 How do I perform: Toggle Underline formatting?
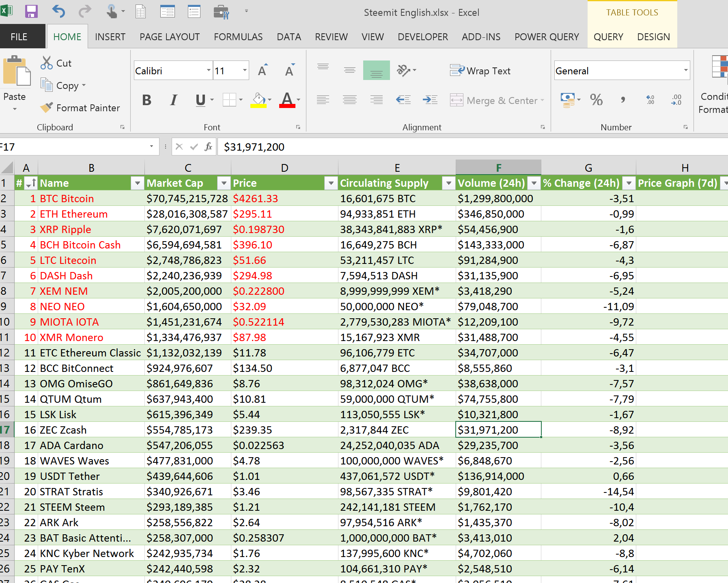200,100
